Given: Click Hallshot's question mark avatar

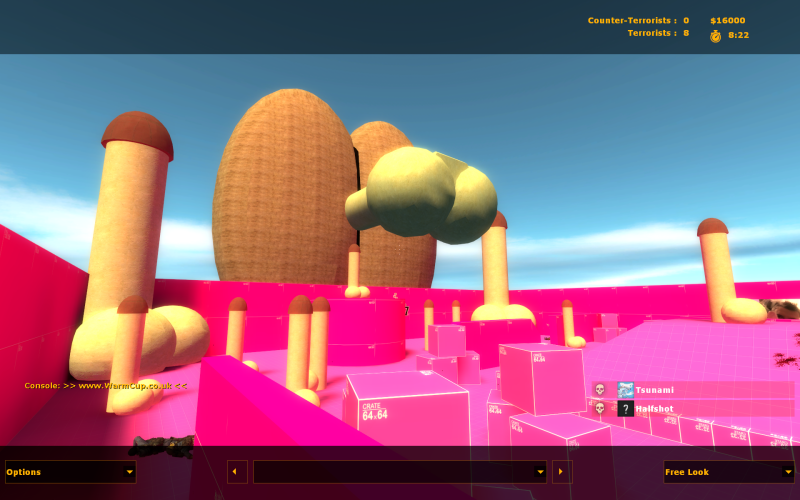Looking at the screenshot, I should (625, 409).
